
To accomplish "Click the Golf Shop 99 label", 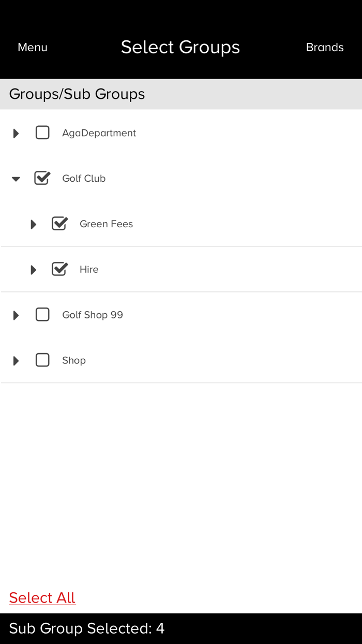I will (93, 315).
